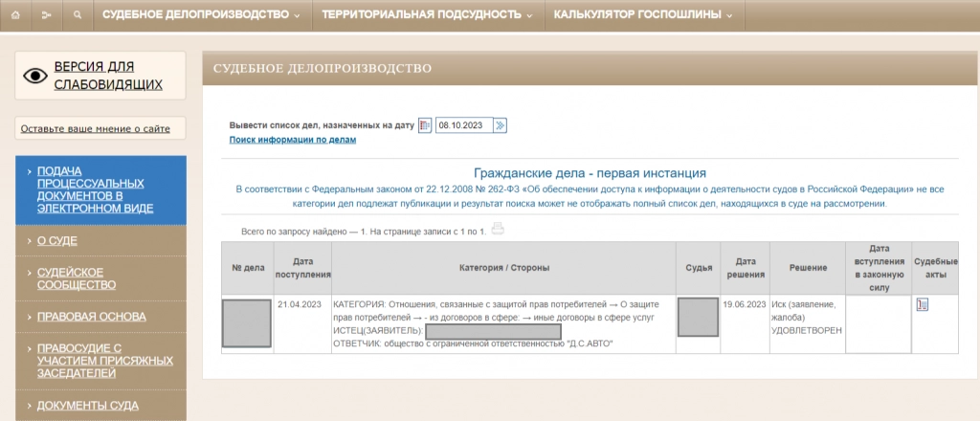Click the Решение column header
This screenshot has width=980, height=421.
click(x=808, y=268)
